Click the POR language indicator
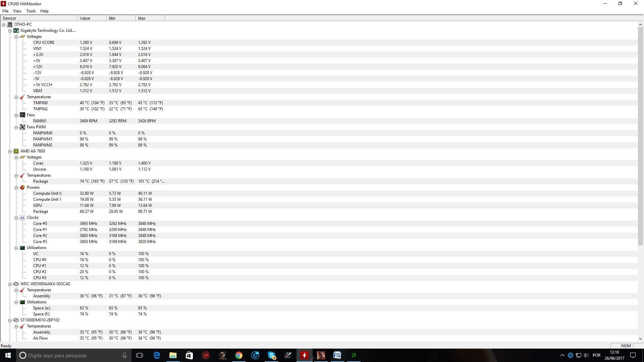 (596, 355)
